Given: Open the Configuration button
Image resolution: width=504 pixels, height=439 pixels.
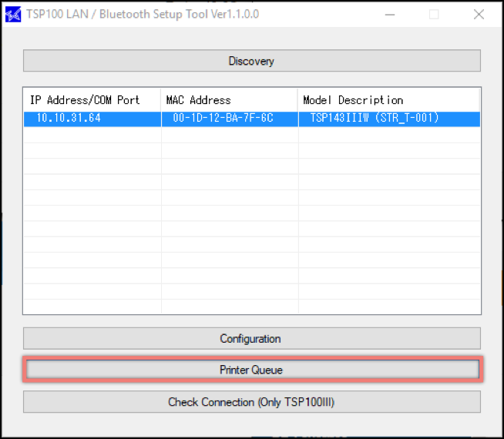Looking at the screenshot, I should (x=252, y=338).
